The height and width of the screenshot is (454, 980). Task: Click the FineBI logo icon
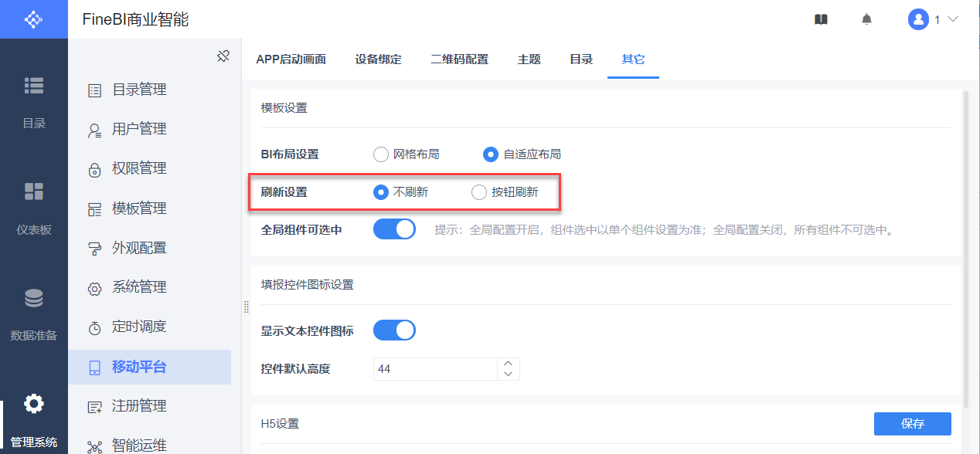tap(33, 19)
